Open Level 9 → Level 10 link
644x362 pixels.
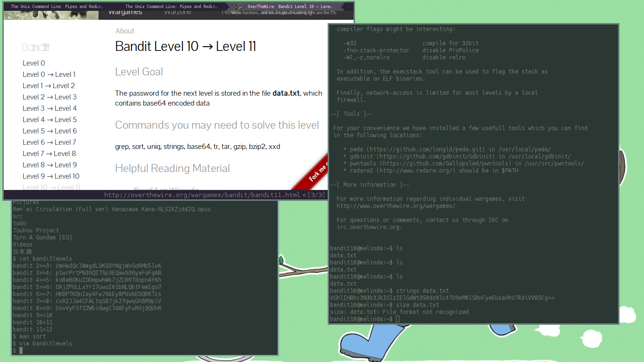pyautogui.click(x=51, y=176)
